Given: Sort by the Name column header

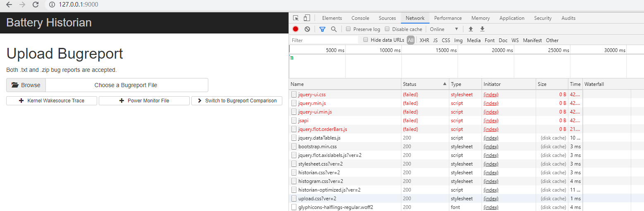Looking at the screenshot, I should click(x=345, y=84).
